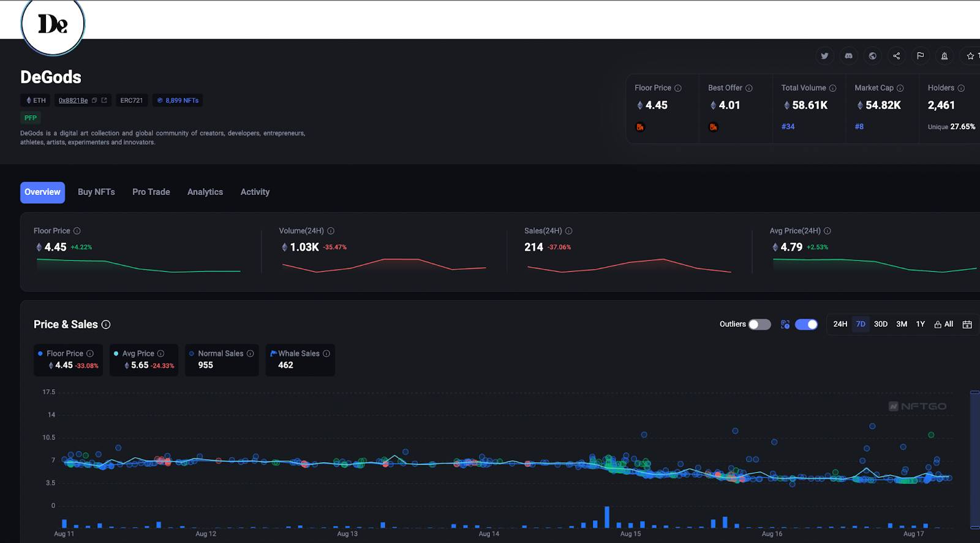Open the Activity tab
This screenshot has width=980, height=543.
coord(255,192)
